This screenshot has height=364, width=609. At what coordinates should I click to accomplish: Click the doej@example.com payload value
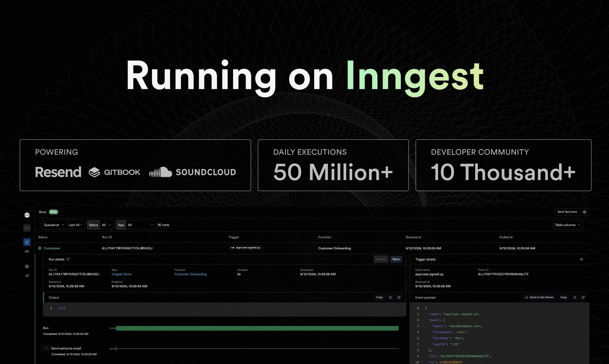tap(464, 326)
